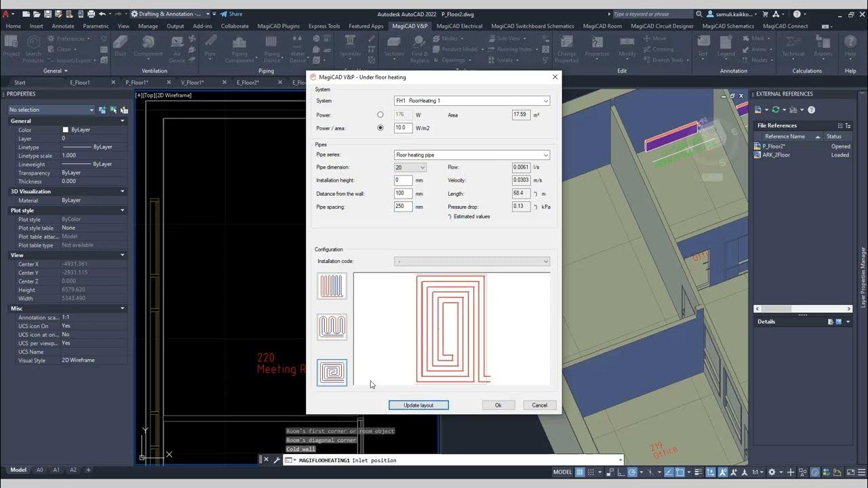Collapse the 3D Visualization section
Image resolution: width=868 pixels, height=488 pixels.
[123, 191]
